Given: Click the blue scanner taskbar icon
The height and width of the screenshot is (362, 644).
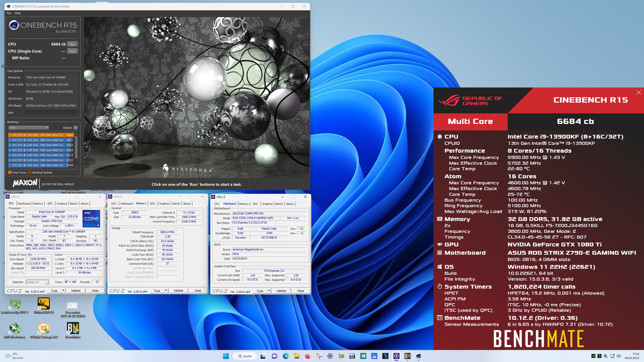Looking at the screenshot, I should pyautogui.click(x=374, y=356).
